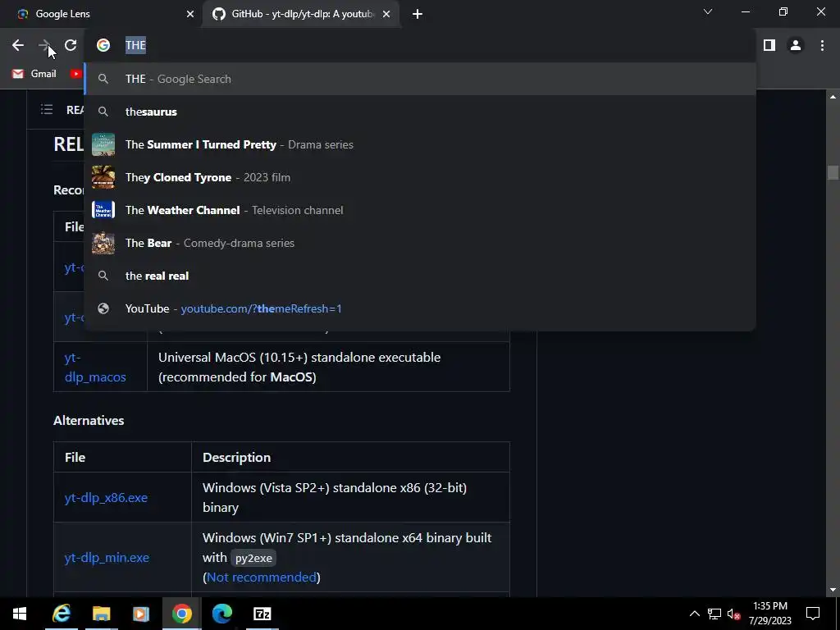Select the 'THE - Google Search' suggestion
The height and width of the screenshot is (630, 840).
(x=420, y=79)
